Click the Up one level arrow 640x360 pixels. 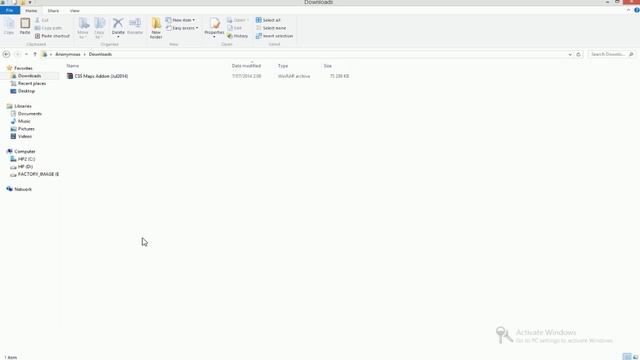[x=35, y=54]
